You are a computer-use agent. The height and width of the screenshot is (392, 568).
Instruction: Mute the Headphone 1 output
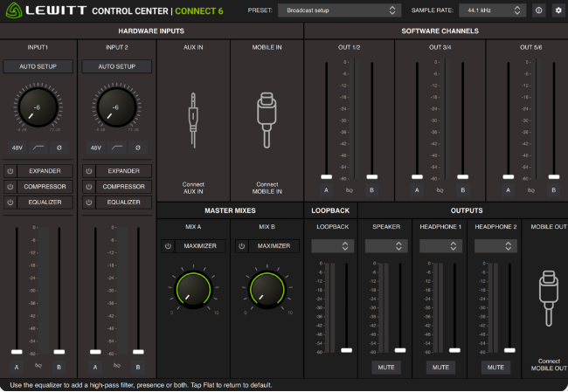coord(440,368)
